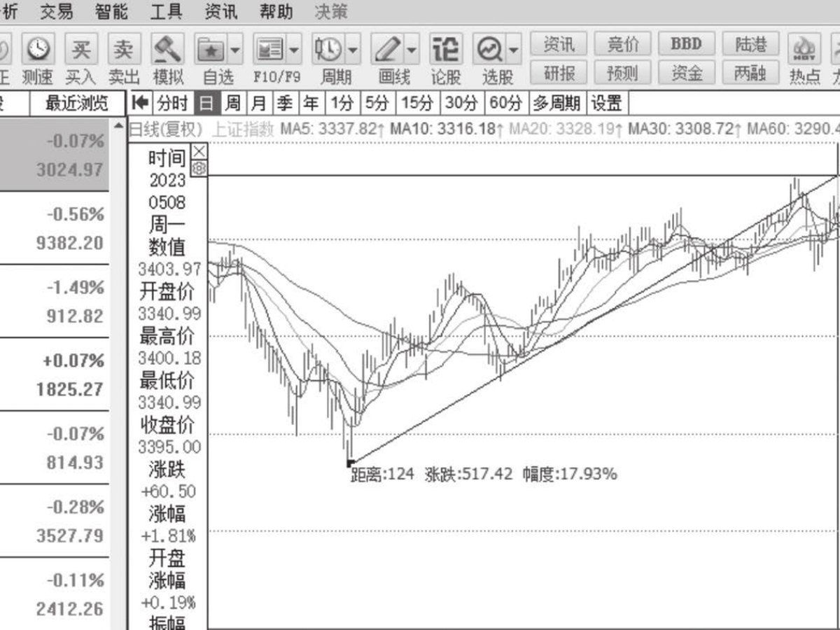
Task: Select list row showing 814.93
Action: pyautogui.click(x=55, y=448)
